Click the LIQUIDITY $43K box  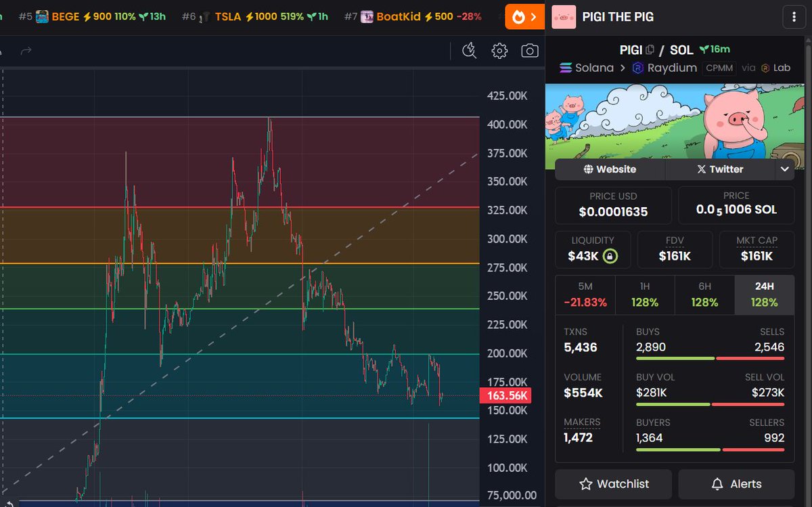(593, 249)
